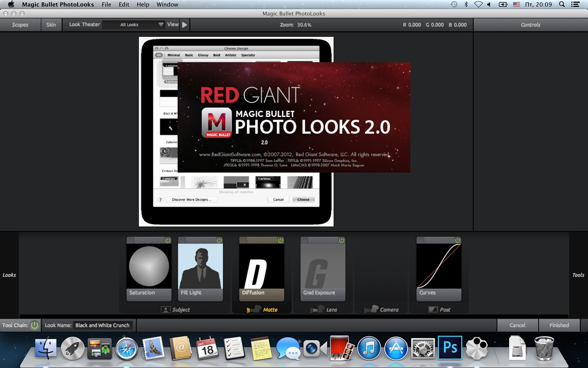The width and height of the screenshot is (588, 368).
Task: Toggle power on the Saturation tool
Action: click(x=168, y=240)
